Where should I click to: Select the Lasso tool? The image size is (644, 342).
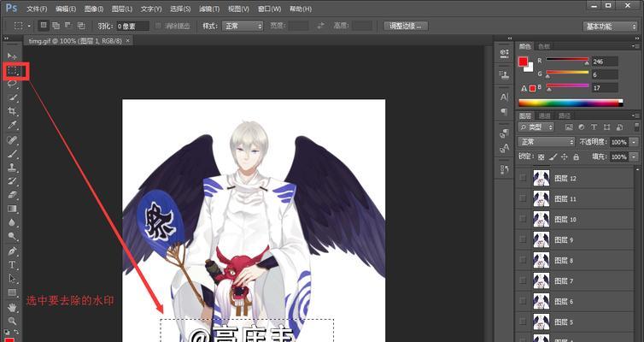[12, 84]
